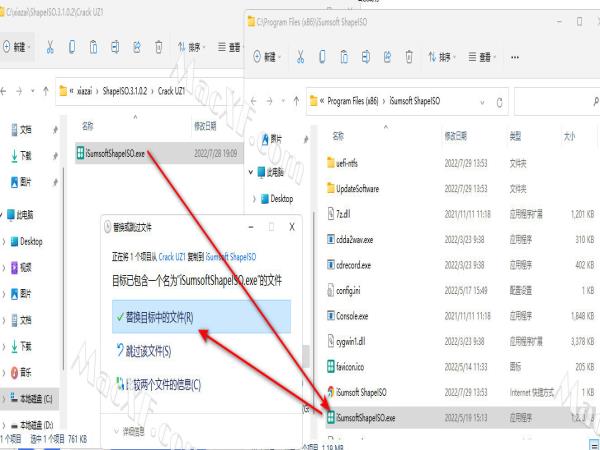Open New (新建) dropdown in left window
This screenshot has width=600, height=450.
(17, 47)
